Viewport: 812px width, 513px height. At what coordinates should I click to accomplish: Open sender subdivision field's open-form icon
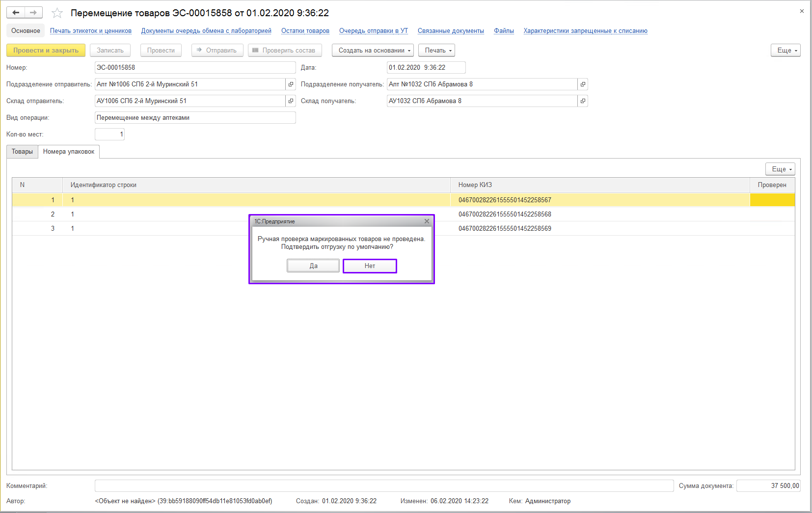(291, 84)
